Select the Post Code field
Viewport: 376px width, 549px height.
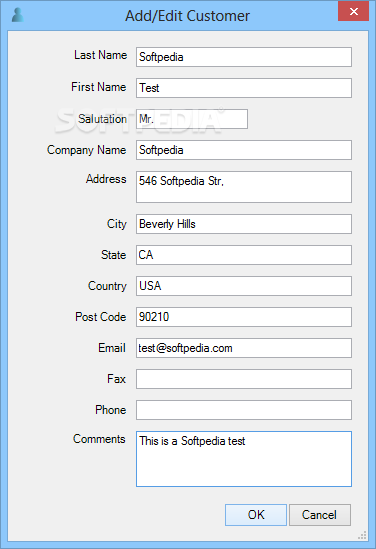pyautogui.click(x=244, y=317)
